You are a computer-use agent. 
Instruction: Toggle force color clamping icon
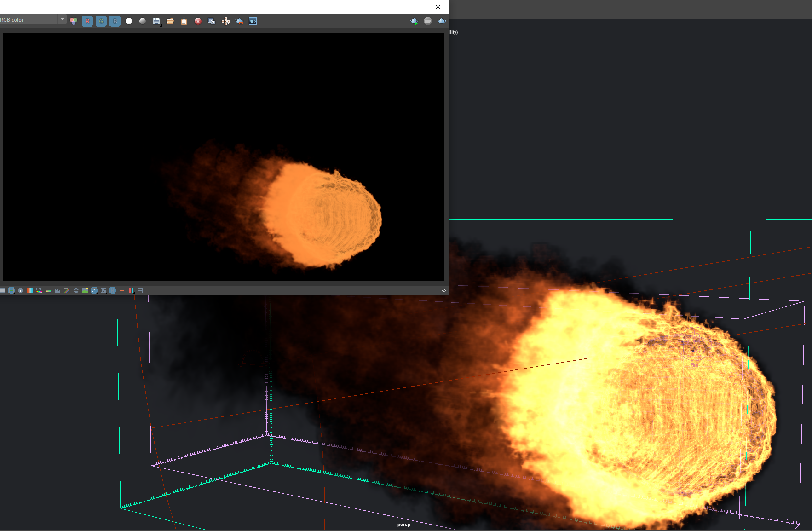(12, 290)
